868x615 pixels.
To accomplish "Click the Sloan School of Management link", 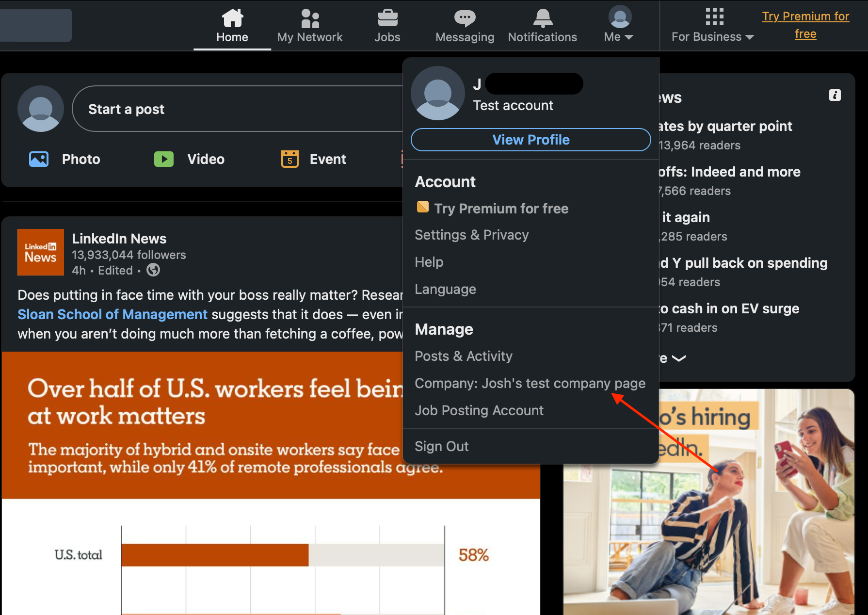I will (113, 314).
